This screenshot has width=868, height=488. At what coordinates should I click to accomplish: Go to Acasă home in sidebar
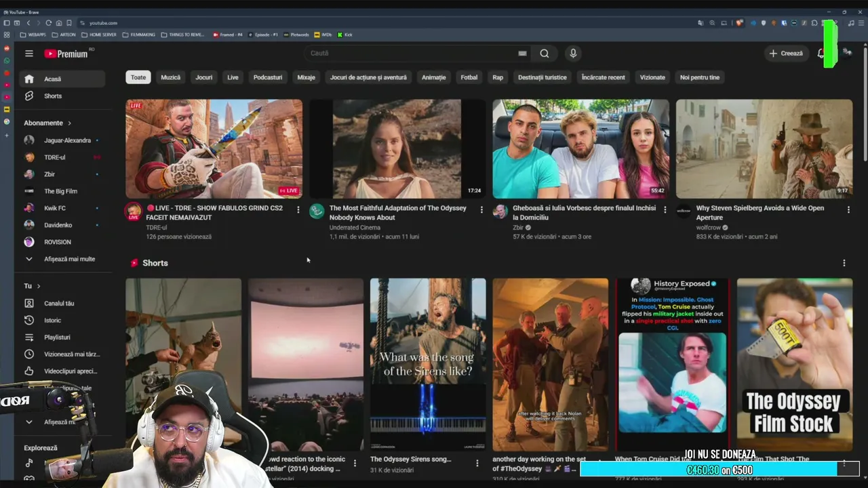click(x=62, y=79)
